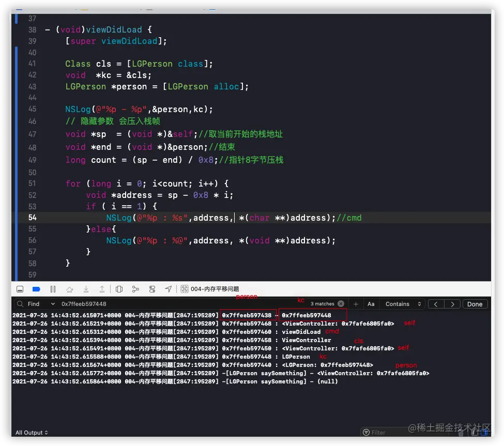The width and height of the screenshot is (504, 446).
Task: Click the code line 'Class cls = [LGPerson class];'
Action: coord(139,64)
